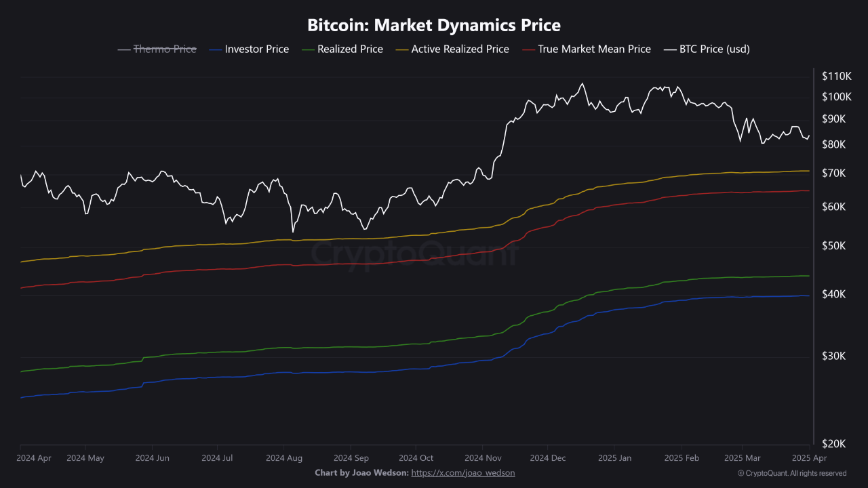
Task: Click the $20K y-axis label
Action: (x=834, y=444)
